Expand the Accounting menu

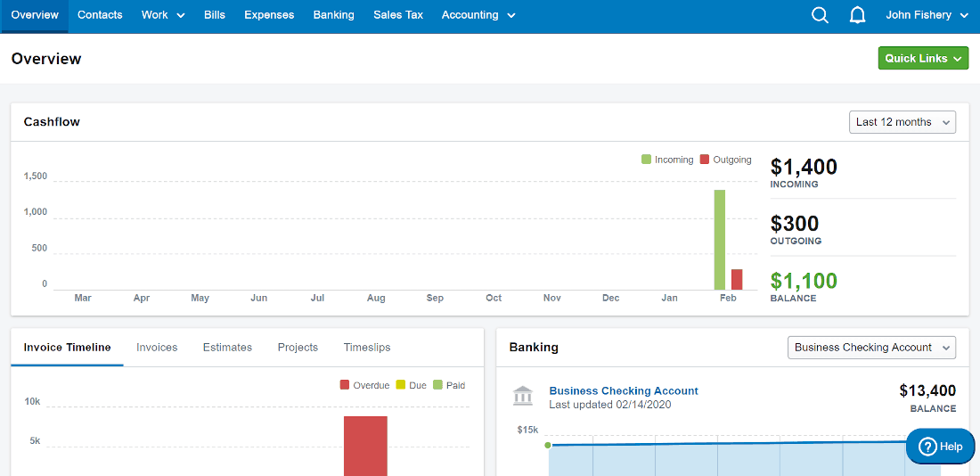point(478,15)
